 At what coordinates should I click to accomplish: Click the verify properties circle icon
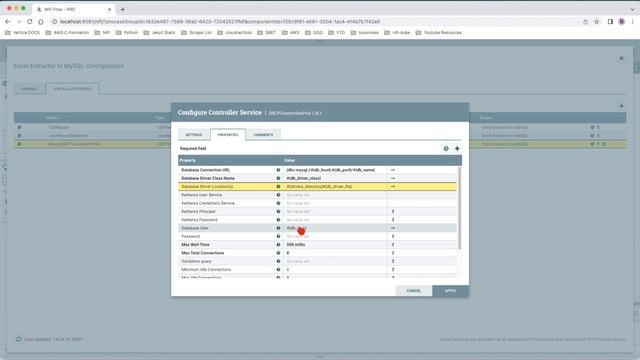[x=446, y=149]
